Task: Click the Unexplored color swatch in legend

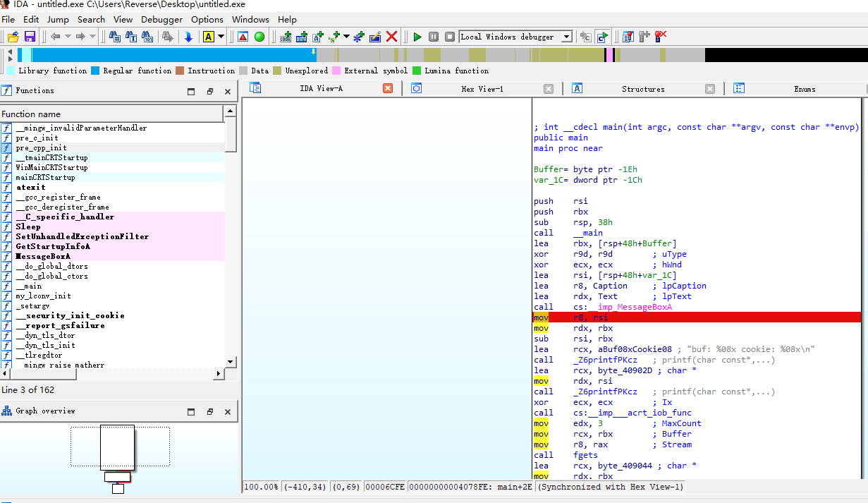Action: tap(278, 71)
